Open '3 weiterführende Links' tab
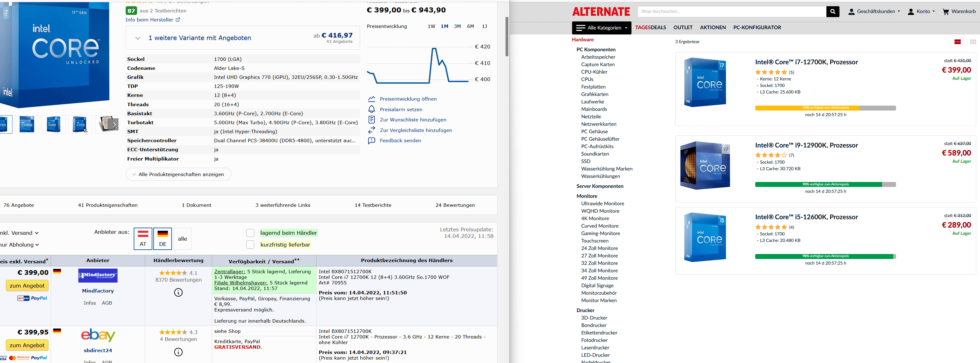The width and height of the screenshot is (980, 363). coord(283,205)
